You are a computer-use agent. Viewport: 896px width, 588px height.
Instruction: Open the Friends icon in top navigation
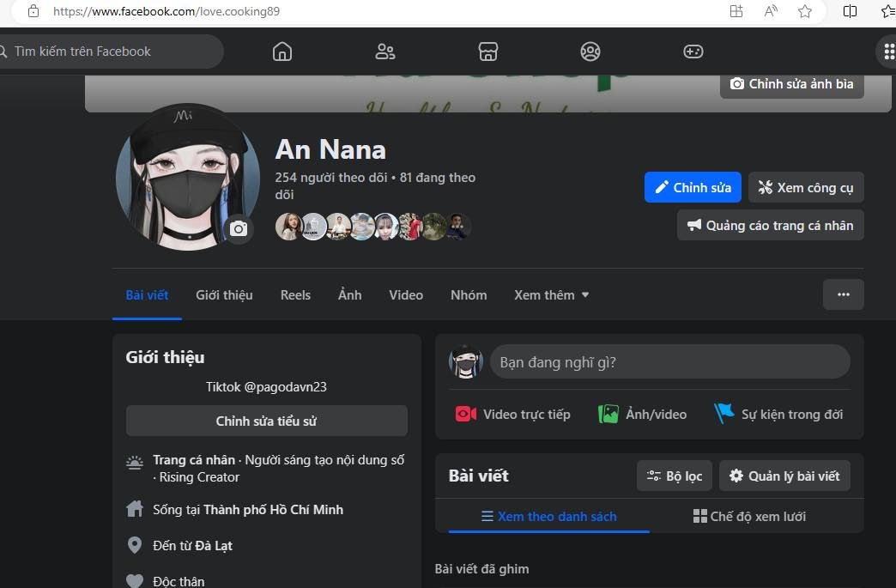[x=385, y=52]
